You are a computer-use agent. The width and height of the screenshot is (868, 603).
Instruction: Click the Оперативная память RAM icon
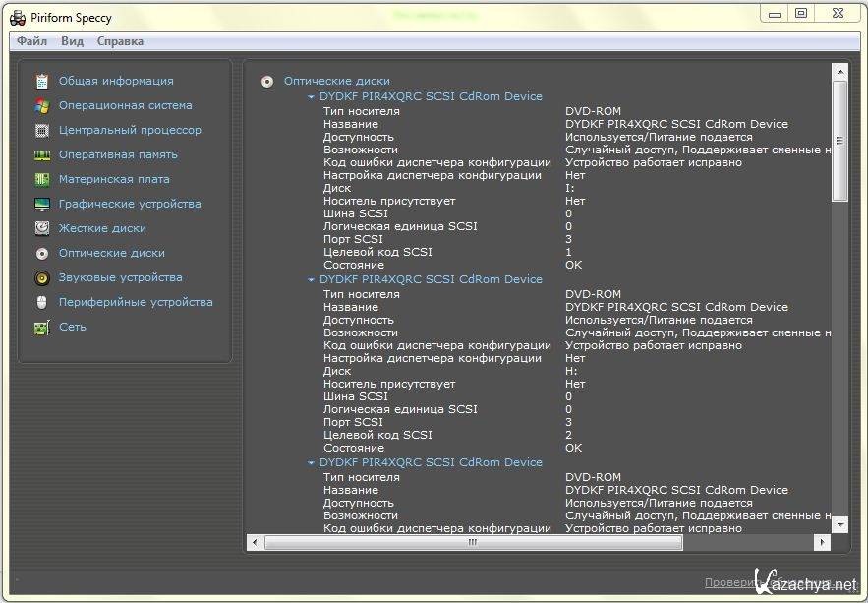pos(42,154)
